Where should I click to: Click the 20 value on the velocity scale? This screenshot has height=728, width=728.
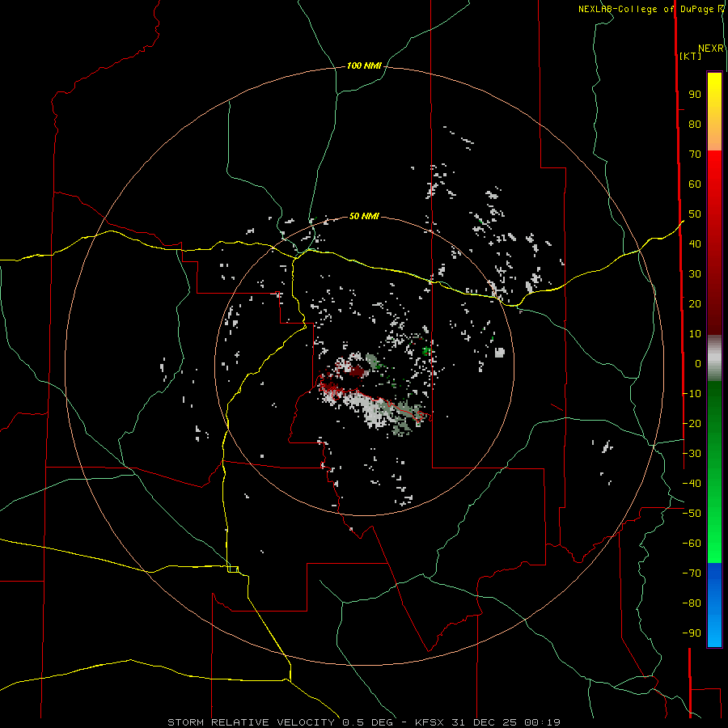[695, 304]
